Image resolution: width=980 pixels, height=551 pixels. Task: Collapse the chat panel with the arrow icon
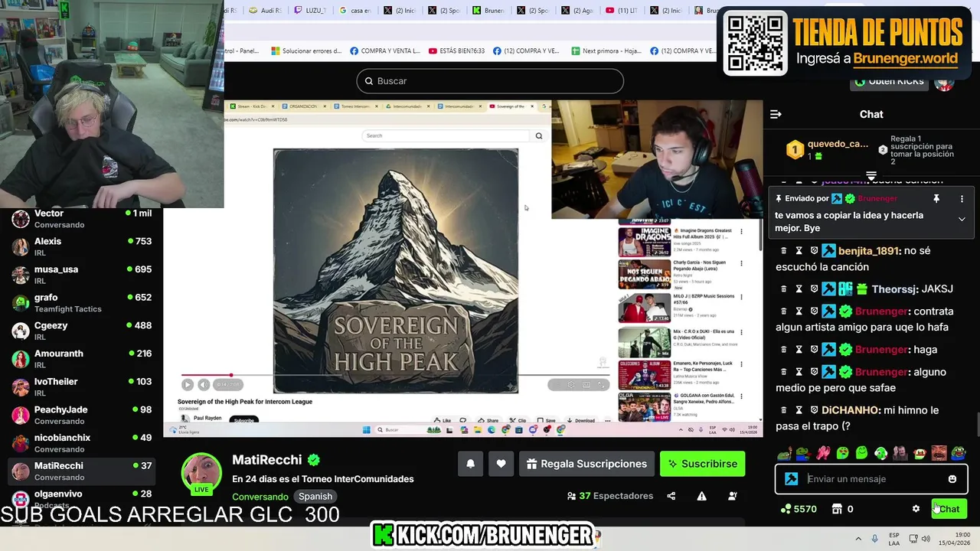776,114
